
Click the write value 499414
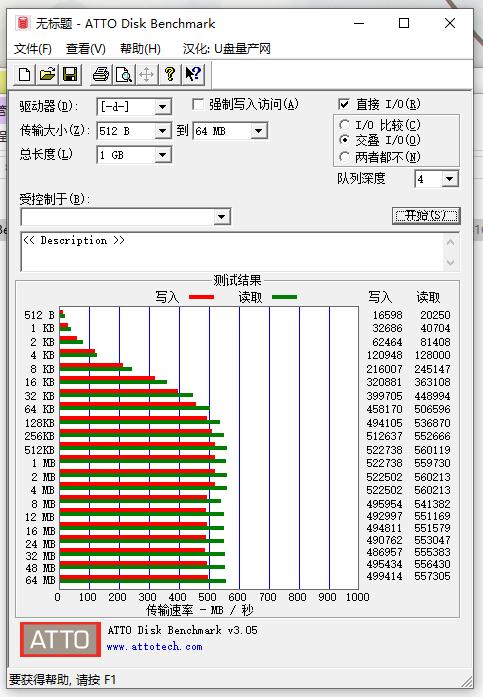pos(384,576)
